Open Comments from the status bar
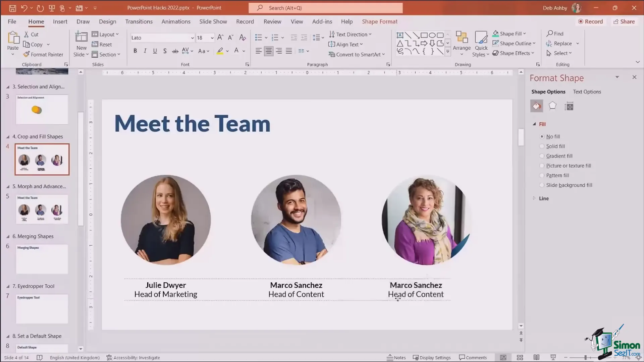This screenshot has width=644, height=362. [473, 358]
